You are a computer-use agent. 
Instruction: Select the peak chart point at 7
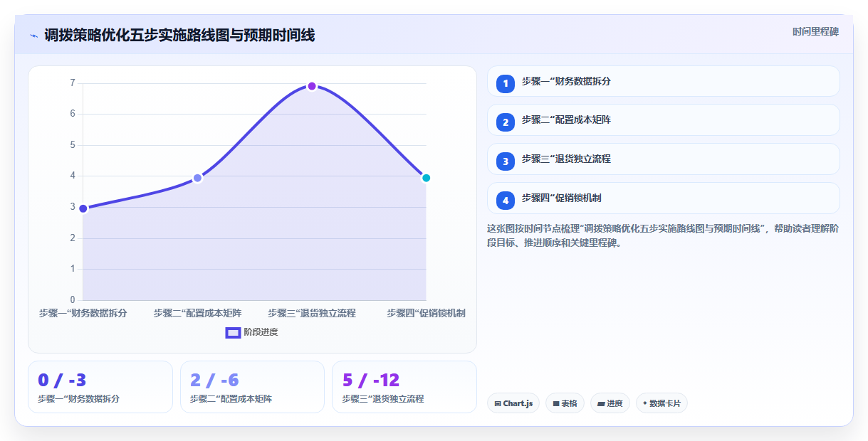pos(312,86)
